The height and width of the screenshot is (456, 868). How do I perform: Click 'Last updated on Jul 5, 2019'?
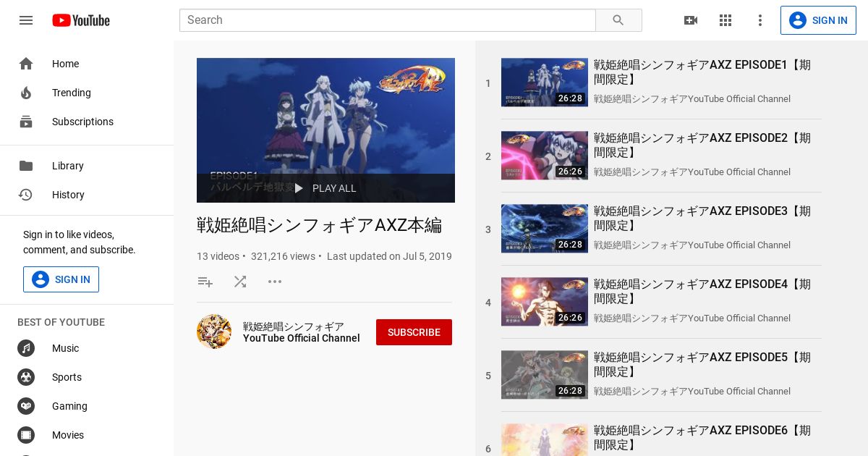coord(389,256)
